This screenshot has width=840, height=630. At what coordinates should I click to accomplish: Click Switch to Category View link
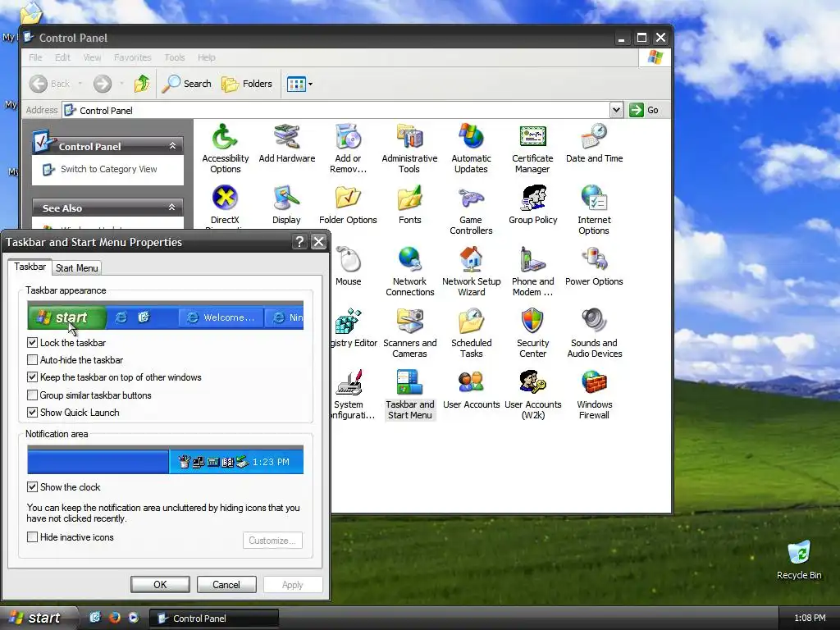tap(109, 169)
